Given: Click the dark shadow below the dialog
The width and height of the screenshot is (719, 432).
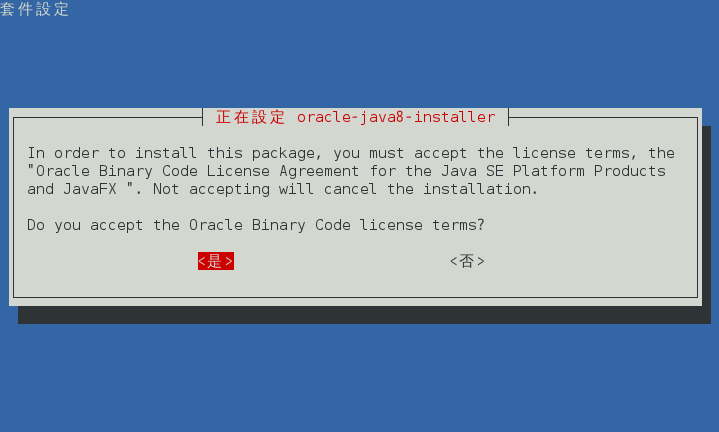Looking at the screenshot, I should coord(364,316).
